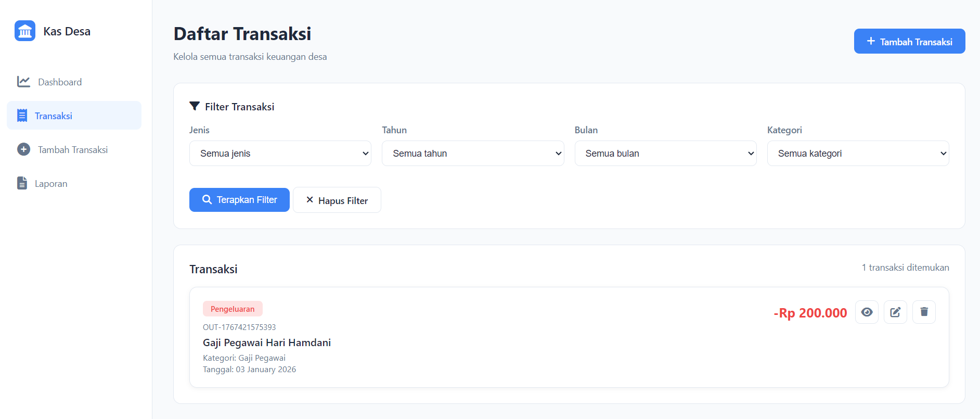The height and width of the screenshot is (419, 980).
Task: Click the Kas Desa bank logo icon
Action: pos(25,31)
